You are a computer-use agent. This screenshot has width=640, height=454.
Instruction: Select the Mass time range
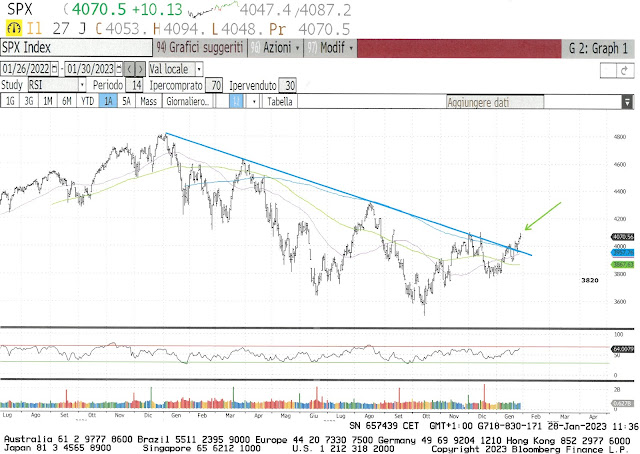pos(149,101)
